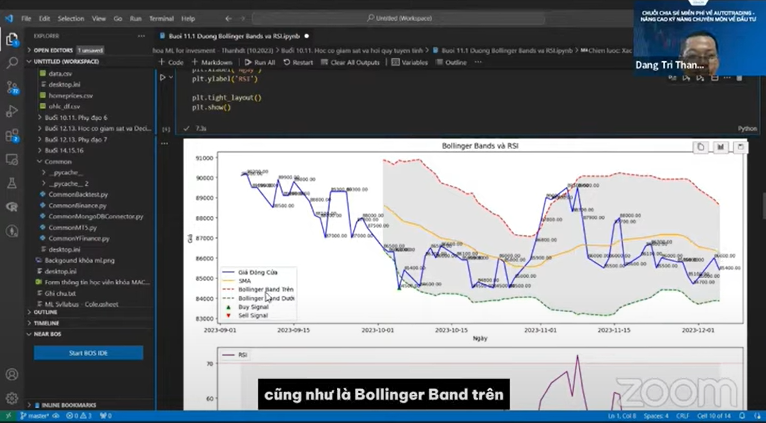Open the Testing flask icon
This screenshot has width=766, height=423.
(12, 183)
